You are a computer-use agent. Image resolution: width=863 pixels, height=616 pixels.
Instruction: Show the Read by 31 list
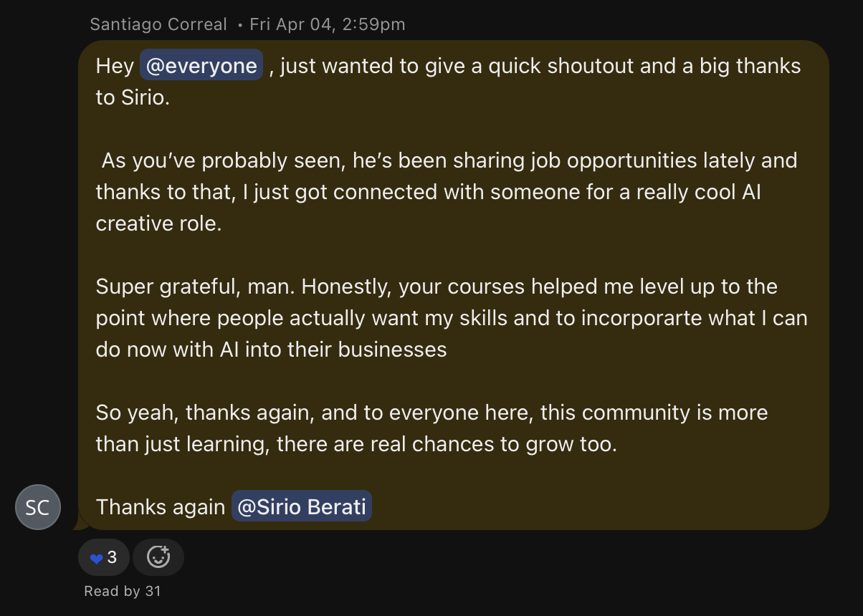pos(123,591)
